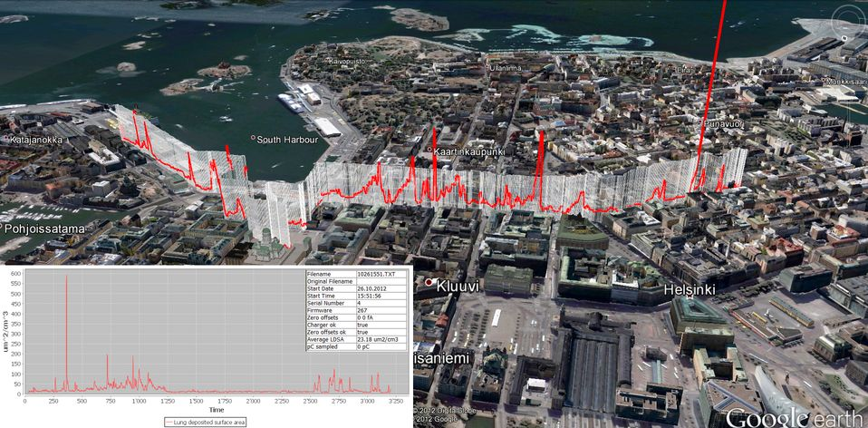Image resolution: width=868 pixels, height=428 pixels.
Task: Click the Serial Number row label
Action: [325, 304]
